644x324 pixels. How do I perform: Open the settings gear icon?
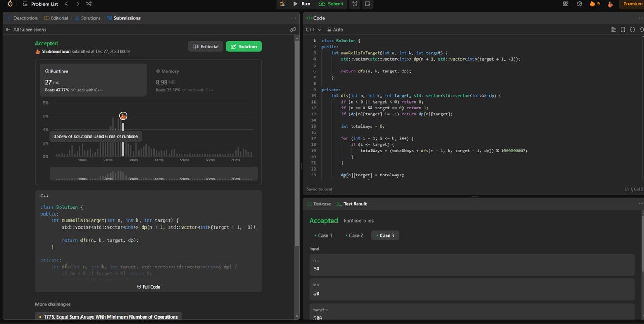[580, 4]
